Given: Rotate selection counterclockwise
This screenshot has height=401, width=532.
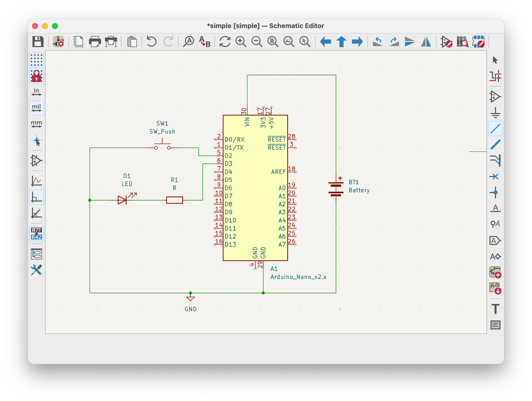Looking at the screenshot, I should (378, 42).
